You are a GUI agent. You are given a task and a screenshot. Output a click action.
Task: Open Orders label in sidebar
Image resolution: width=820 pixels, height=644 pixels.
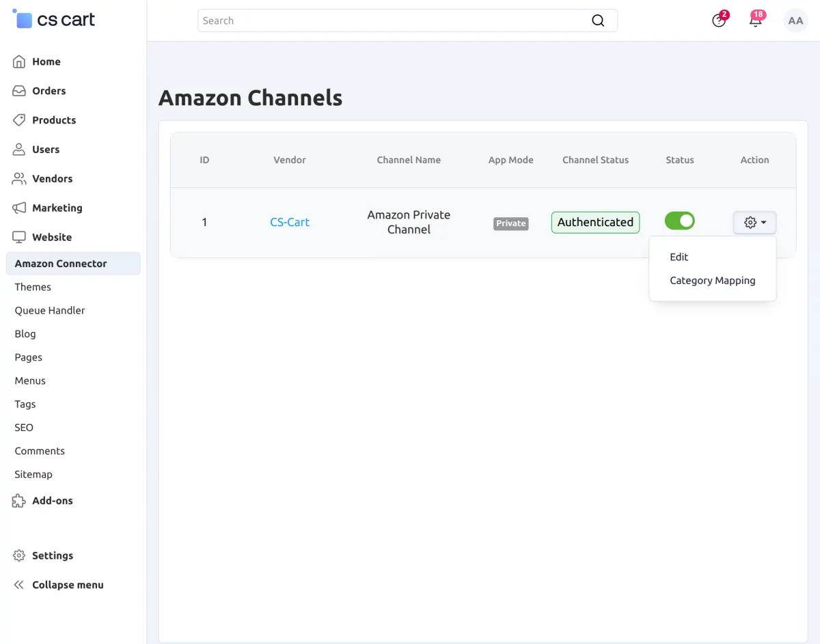(49, 91)
